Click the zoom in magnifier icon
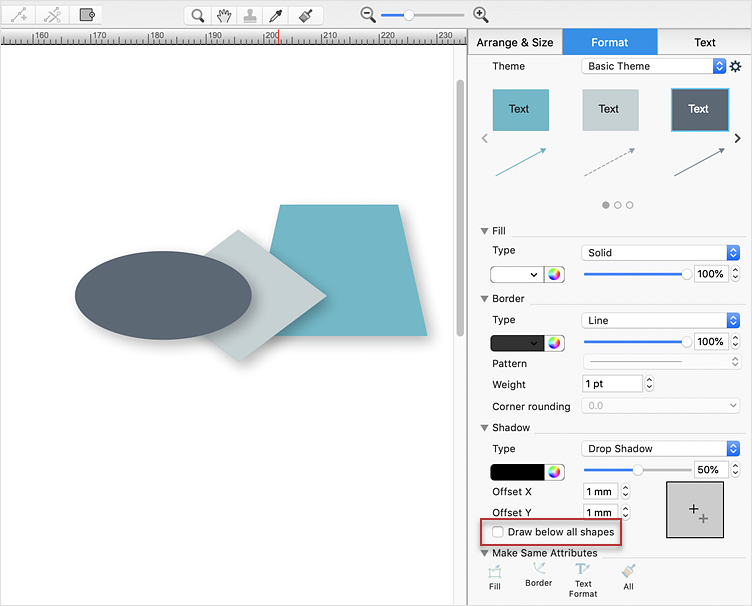The width and height of the screenshot is (752, 606). coord(481,15)
